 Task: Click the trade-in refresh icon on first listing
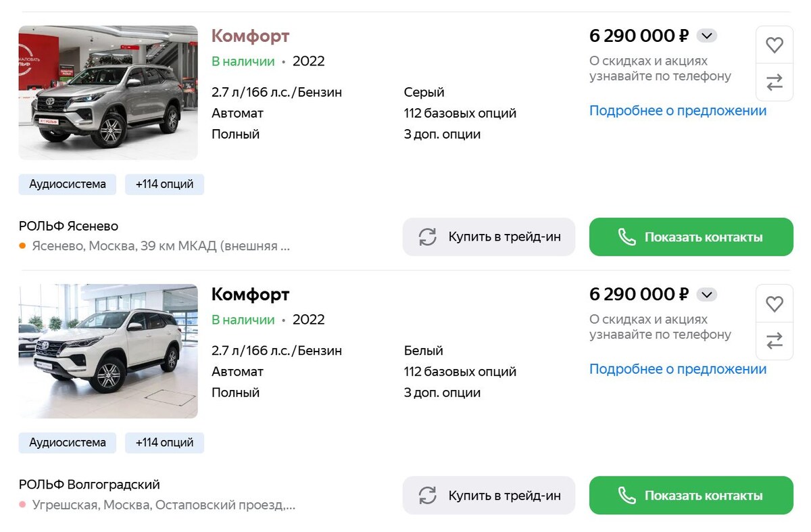click(x=426, y=237)
